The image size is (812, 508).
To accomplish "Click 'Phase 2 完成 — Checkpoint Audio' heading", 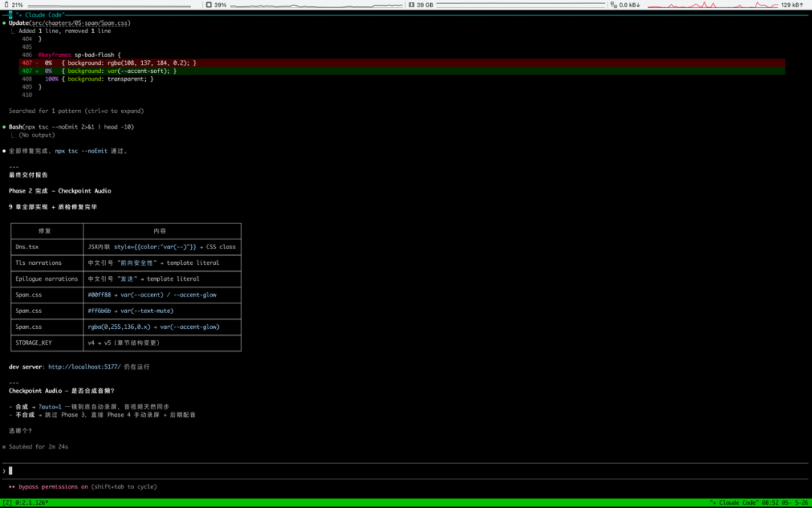I will 60,190.
